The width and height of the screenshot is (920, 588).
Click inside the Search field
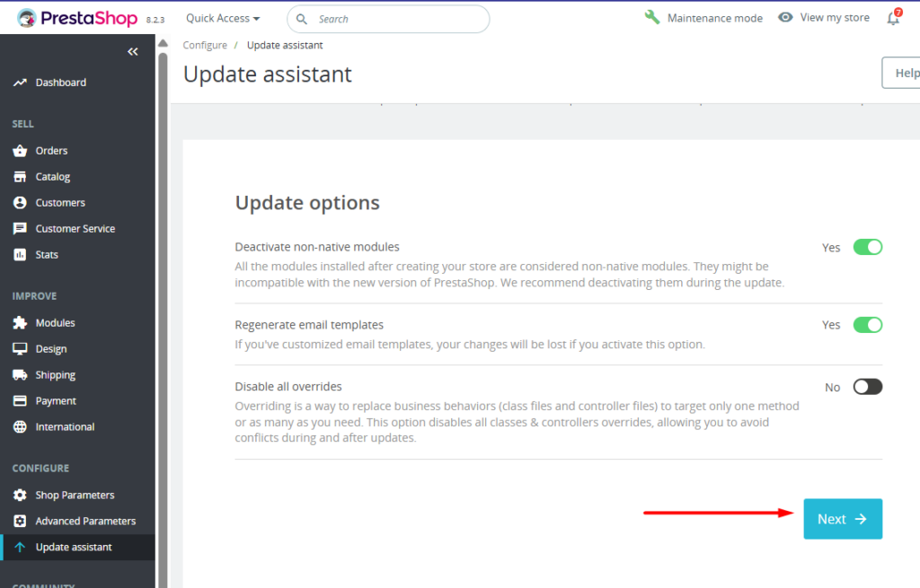coord(386,19)
